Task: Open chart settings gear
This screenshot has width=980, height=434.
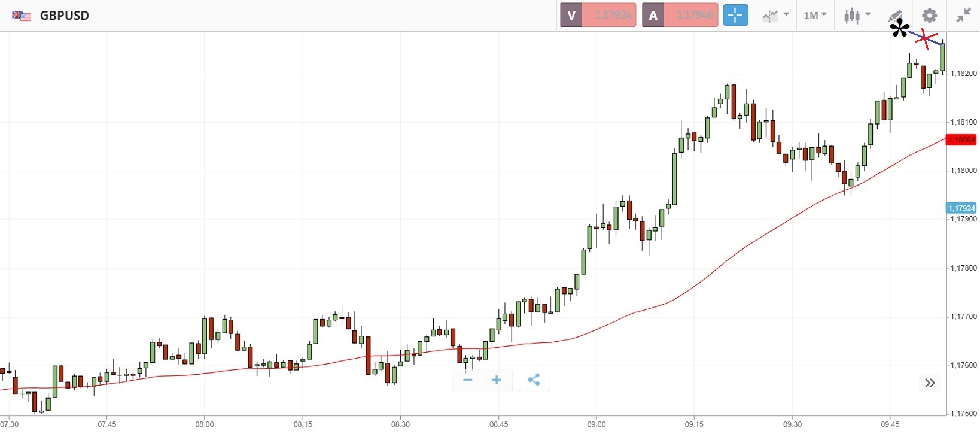Action: click(929, 16)
